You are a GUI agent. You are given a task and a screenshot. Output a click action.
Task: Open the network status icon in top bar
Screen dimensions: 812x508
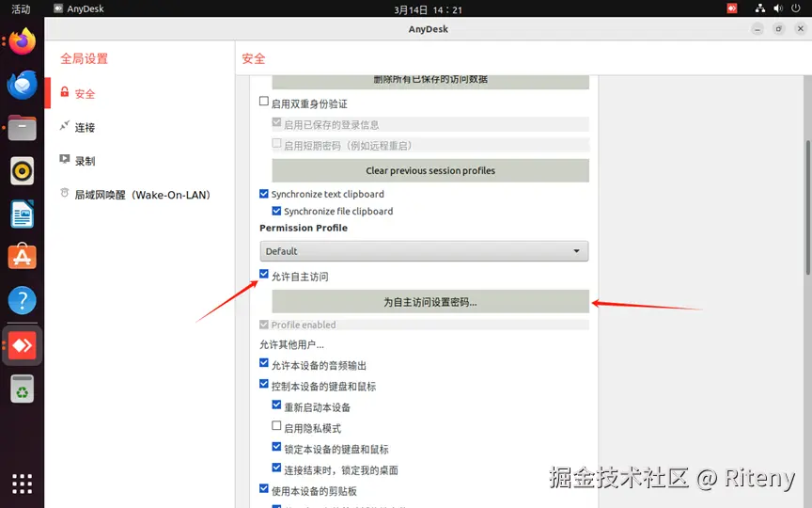click(x=759, y=8)
